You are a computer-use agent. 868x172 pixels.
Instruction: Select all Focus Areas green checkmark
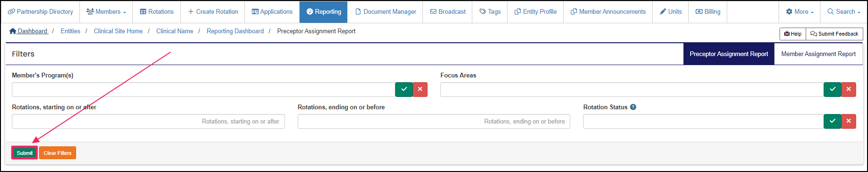[x=832, y=89]
